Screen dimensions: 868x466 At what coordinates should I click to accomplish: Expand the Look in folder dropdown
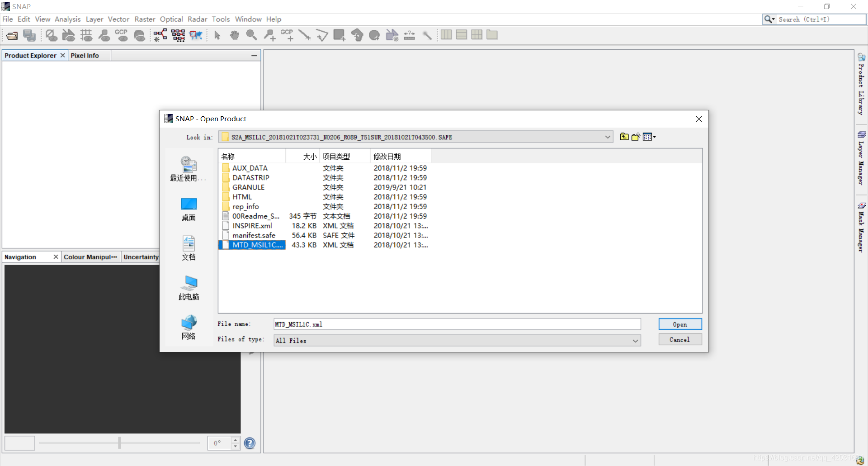click(608, 137)
